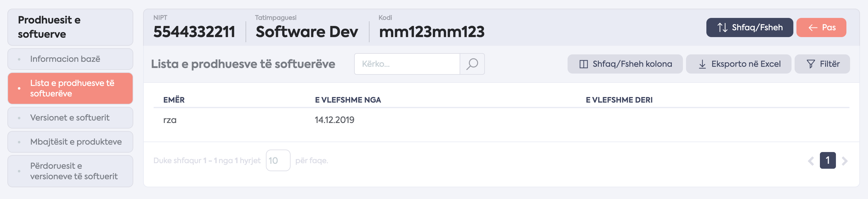The image size is (868, 199).
Task: Click the search magnifier icon
Action: (472, 64)
